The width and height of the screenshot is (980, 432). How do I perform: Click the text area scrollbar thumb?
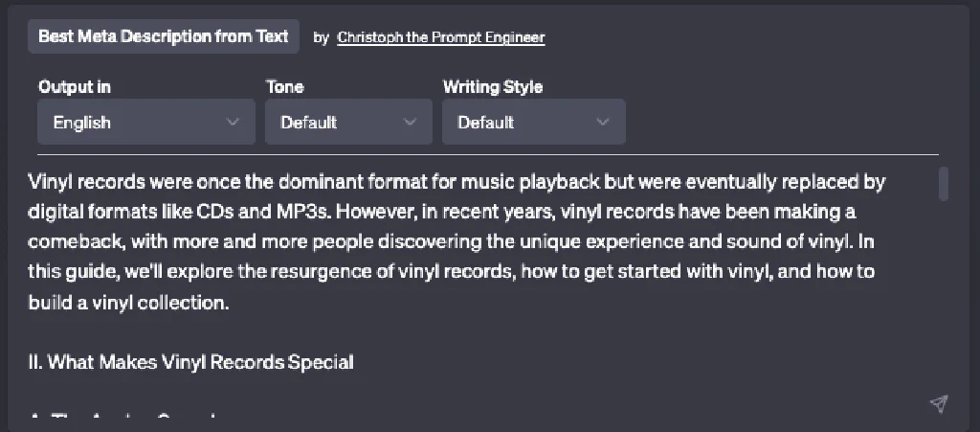pos(943,184)
